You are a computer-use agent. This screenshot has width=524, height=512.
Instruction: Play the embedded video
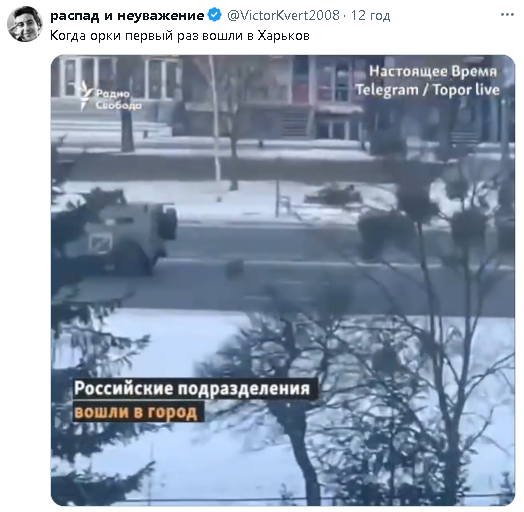(x=283, y=280)
